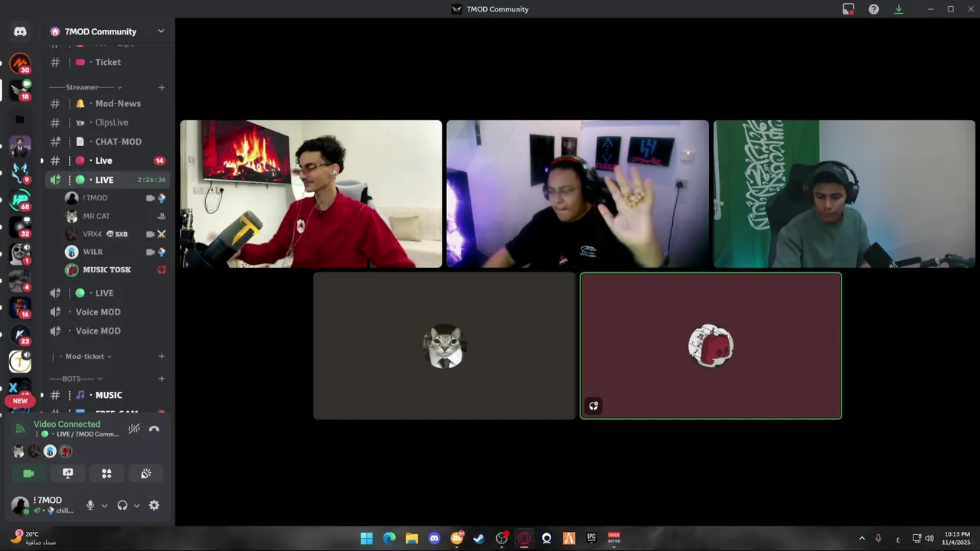Click the NEW unread mentions pill
Viewport: 980px width, 551px height.
[x=20, y=401]
